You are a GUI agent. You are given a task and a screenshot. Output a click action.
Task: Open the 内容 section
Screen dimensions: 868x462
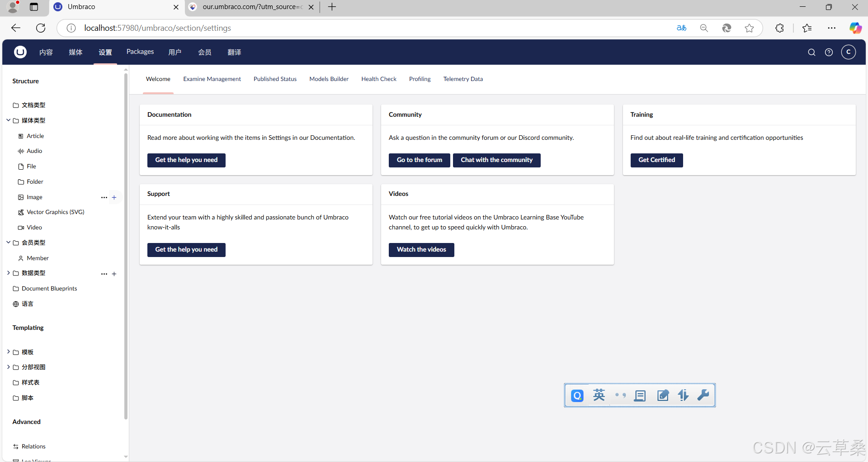click(46, 52)
